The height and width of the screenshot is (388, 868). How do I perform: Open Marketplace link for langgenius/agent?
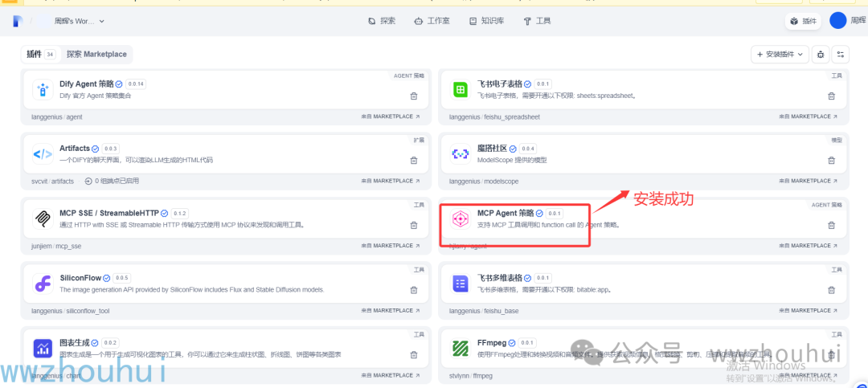coord(391,116)
